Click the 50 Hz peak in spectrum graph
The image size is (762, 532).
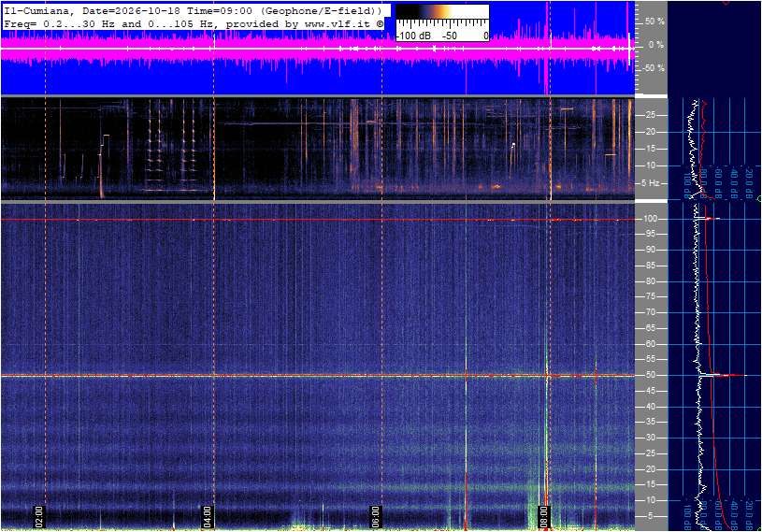pyautogui.click(x=723, y=375)
